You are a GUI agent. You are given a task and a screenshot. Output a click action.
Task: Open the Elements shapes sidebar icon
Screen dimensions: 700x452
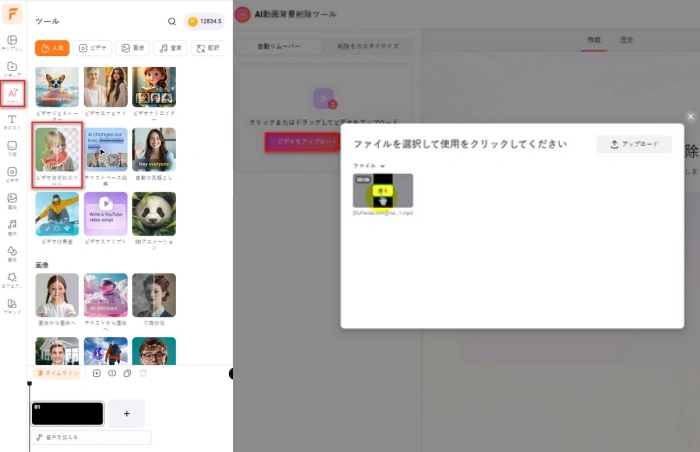coord(12,253)
